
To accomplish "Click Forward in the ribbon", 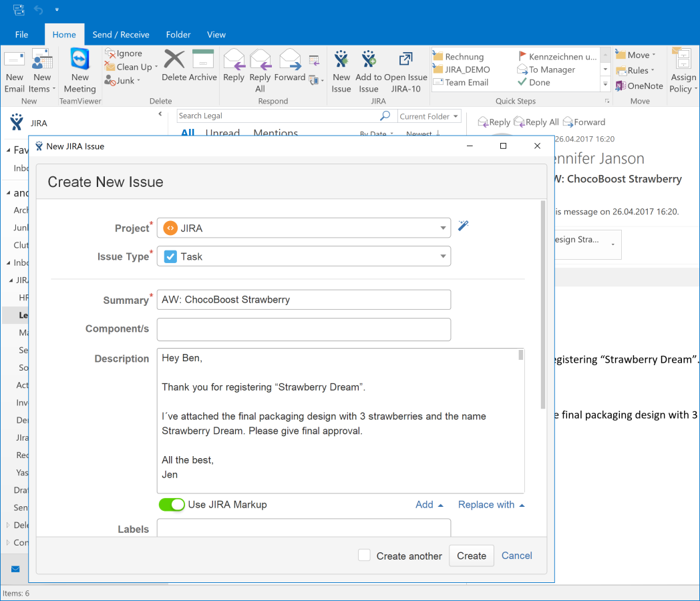I will (290, 65).
